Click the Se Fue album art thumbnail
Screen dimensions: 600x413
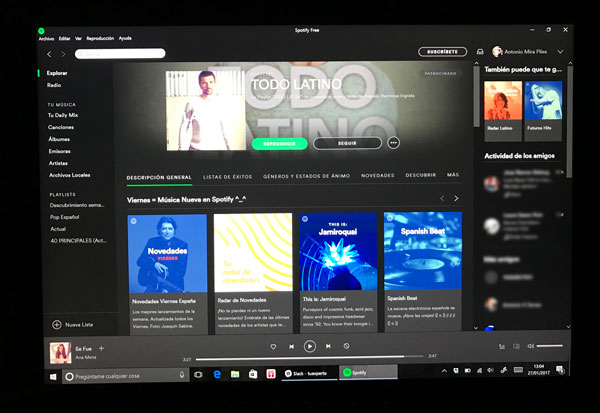tap(60, 353)
